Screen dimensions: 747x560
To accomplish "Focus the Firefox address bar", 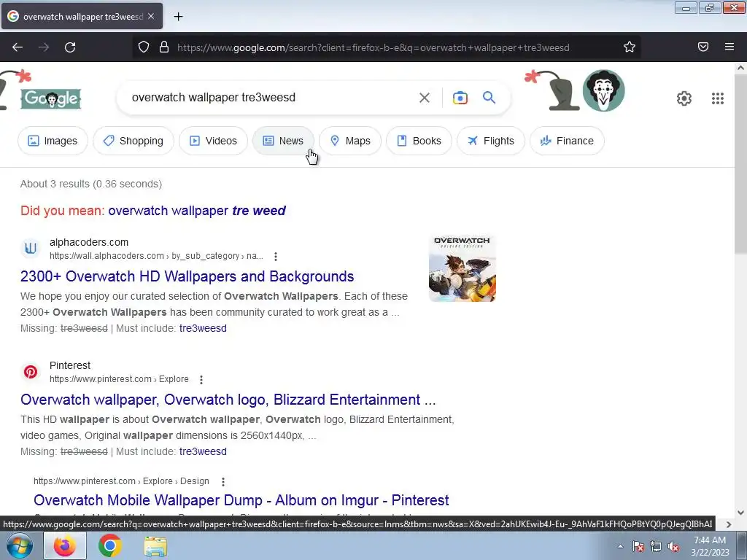I will tap(373, 47).
